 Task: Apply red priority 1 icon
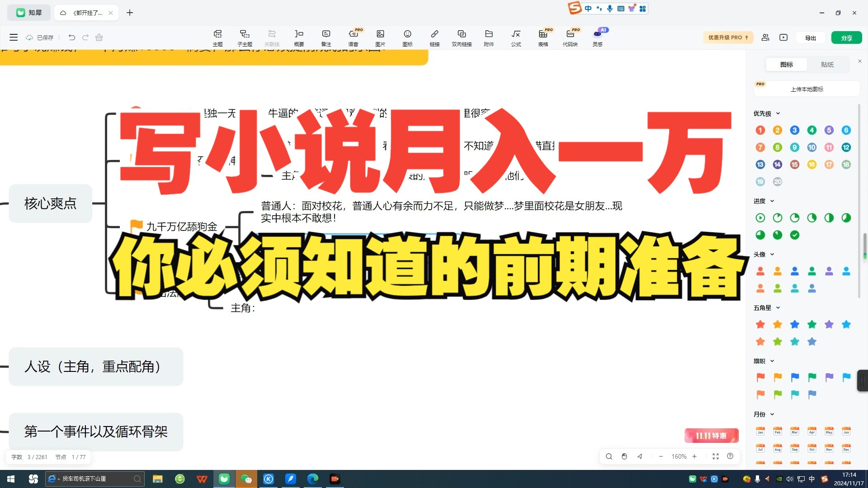point(760,130)
